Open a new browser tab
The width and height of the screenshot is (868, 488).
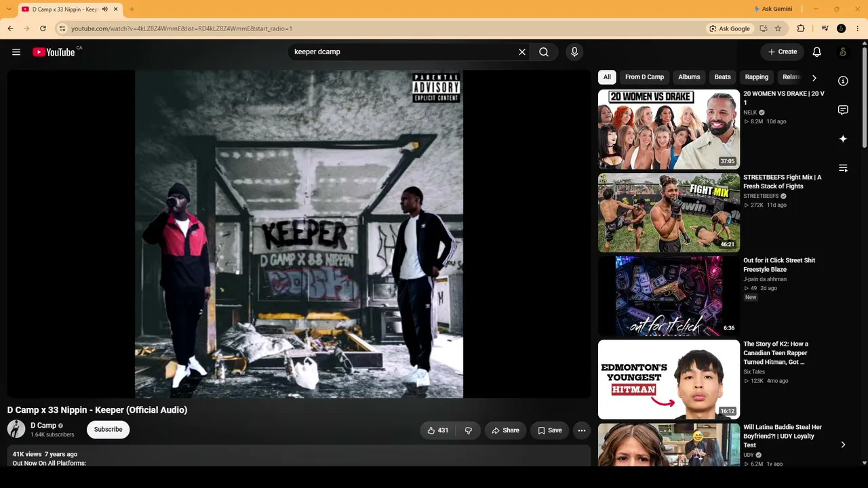132,9
